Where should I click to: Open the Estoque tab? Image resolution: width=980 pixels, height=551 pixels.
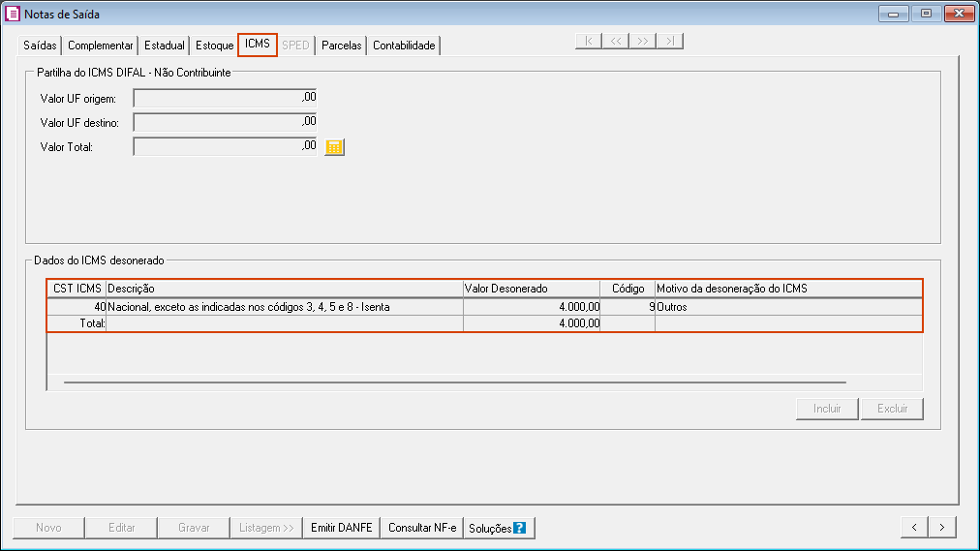[214, 46]
